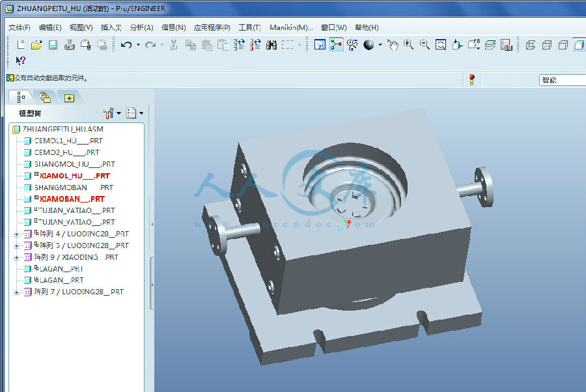Reorient the view with the orientation icon

[x=457, y=45]
